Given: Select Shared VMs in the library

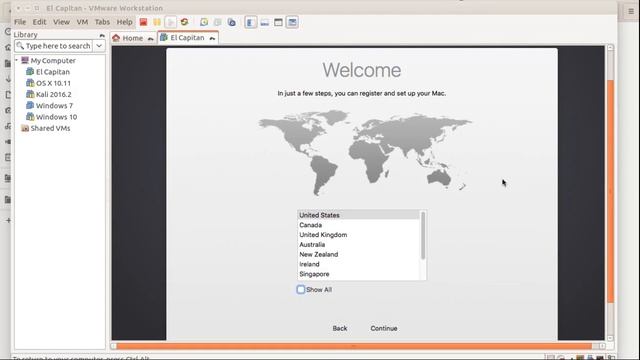Looking at the screenshot, I should coord(50,128).
